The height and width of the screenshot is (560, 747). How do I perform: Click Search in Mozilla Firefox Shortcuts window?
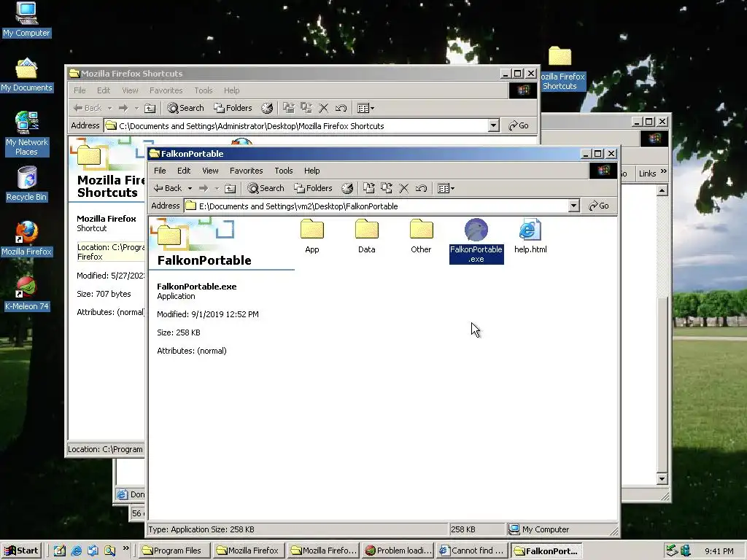tap(185, 108)
